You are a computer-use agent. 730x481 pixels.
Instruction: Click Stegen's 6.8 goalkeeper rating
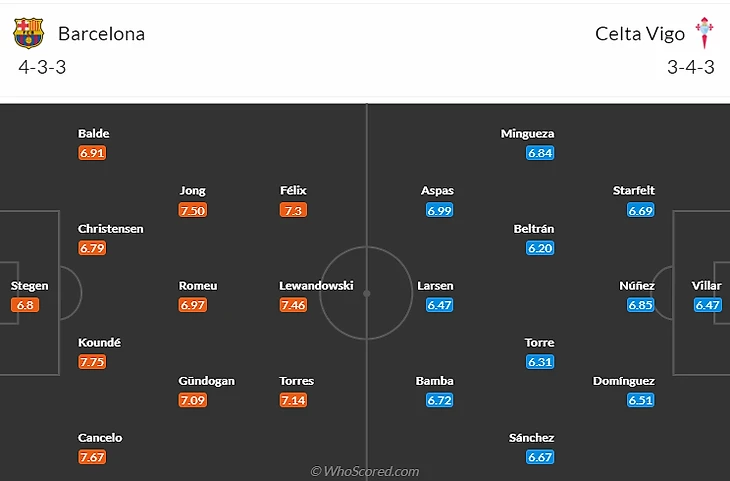(26, 305)
